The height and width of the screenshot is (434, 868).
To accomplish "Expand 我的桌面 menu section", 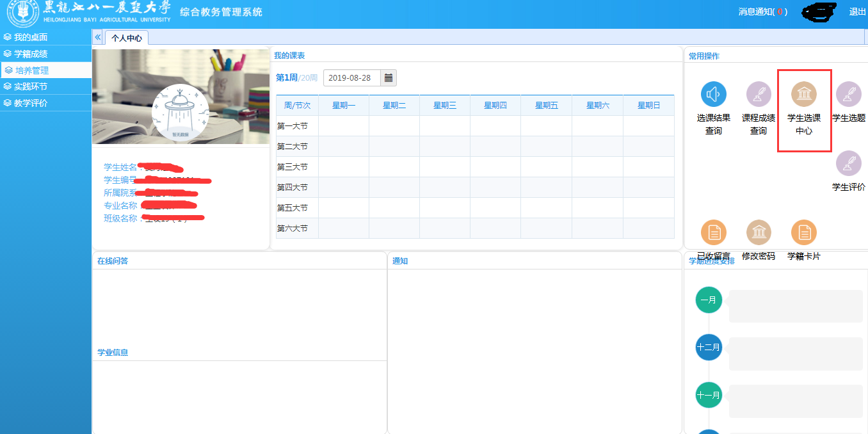I will 31,37.
